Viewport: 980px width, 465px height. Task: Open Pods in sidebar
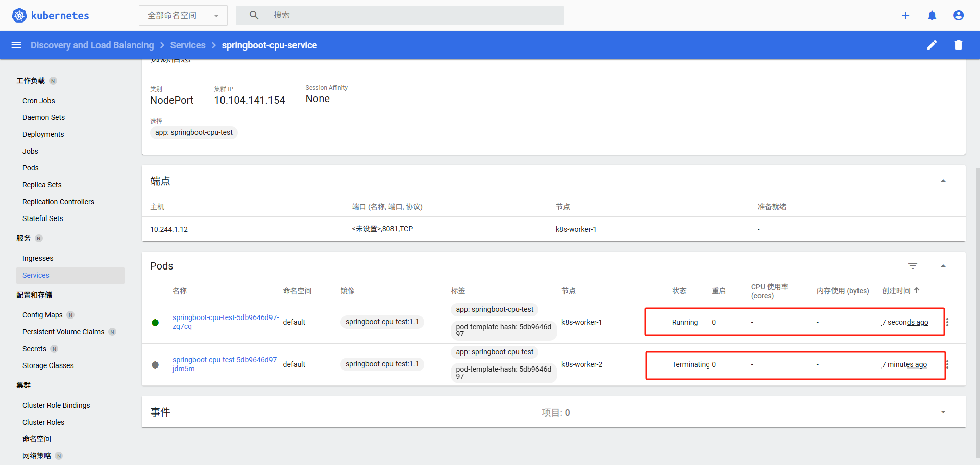click(x=31, y=168)
